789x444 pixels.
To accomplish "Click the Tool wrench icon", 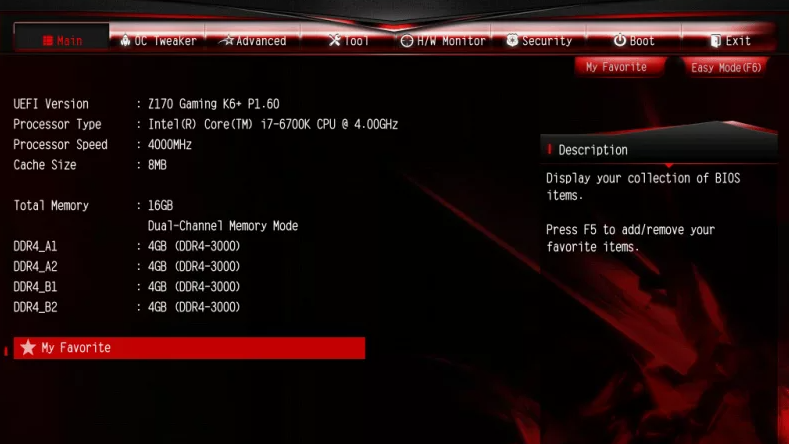I will (335, 40).
